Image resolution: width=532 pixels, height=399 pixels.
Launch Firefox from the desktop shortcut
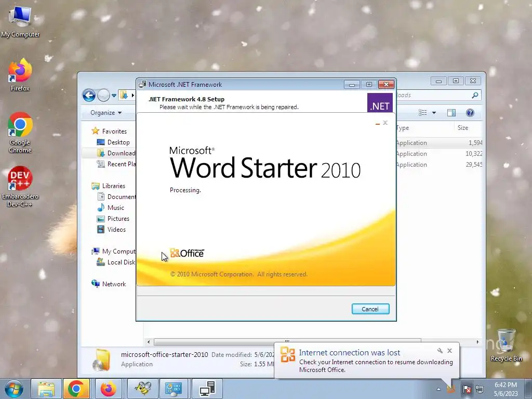pyautogui.click(x=20, y=75)
